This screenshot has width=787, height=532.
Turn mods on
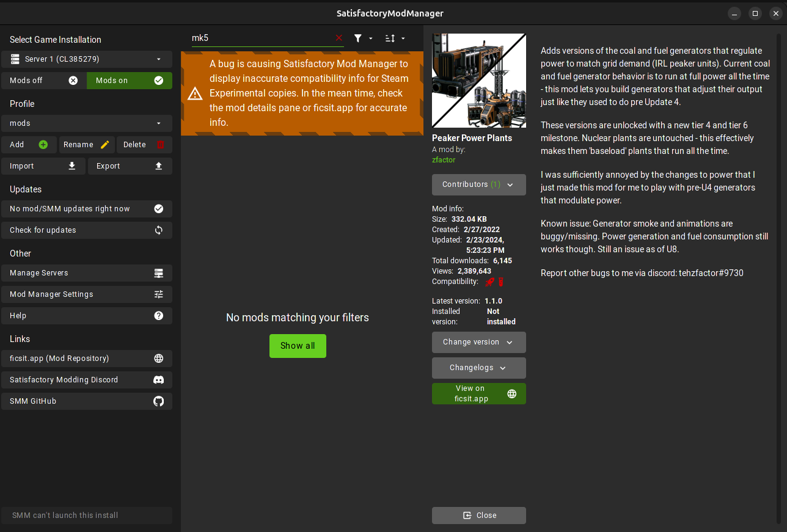pos(130,81)
